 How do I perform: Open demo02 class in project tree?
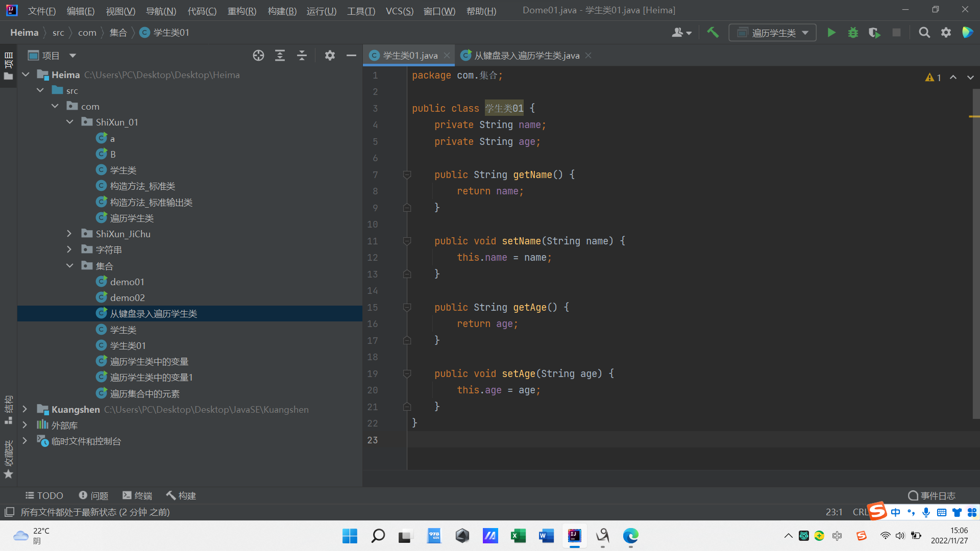click(x=127, y=297)
